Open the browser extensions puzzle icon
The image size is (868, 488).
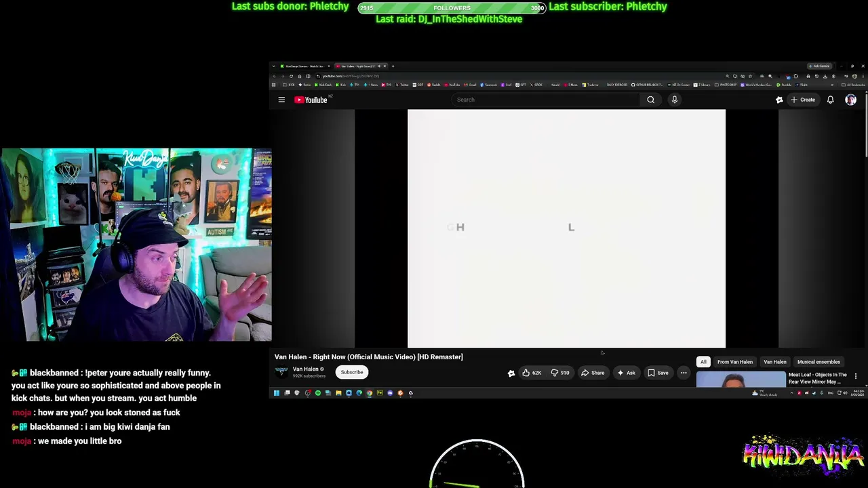click(x=796, y=76)
